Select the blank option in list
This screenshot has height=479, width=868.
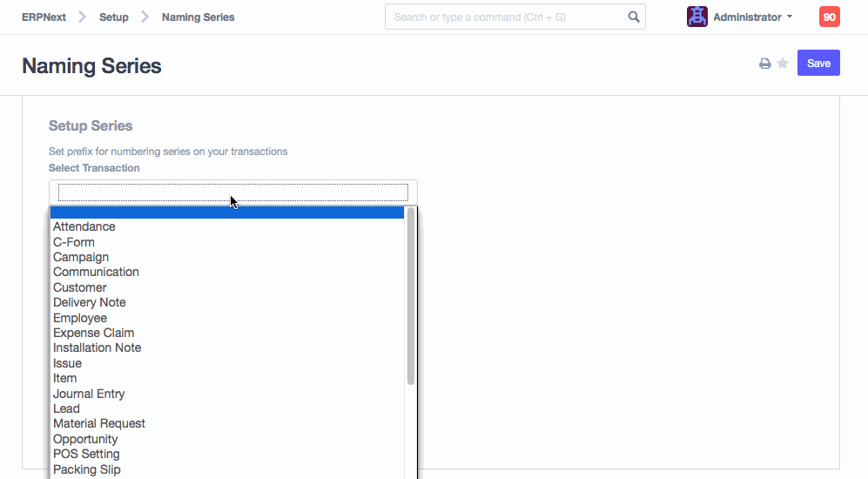(226, 213)
